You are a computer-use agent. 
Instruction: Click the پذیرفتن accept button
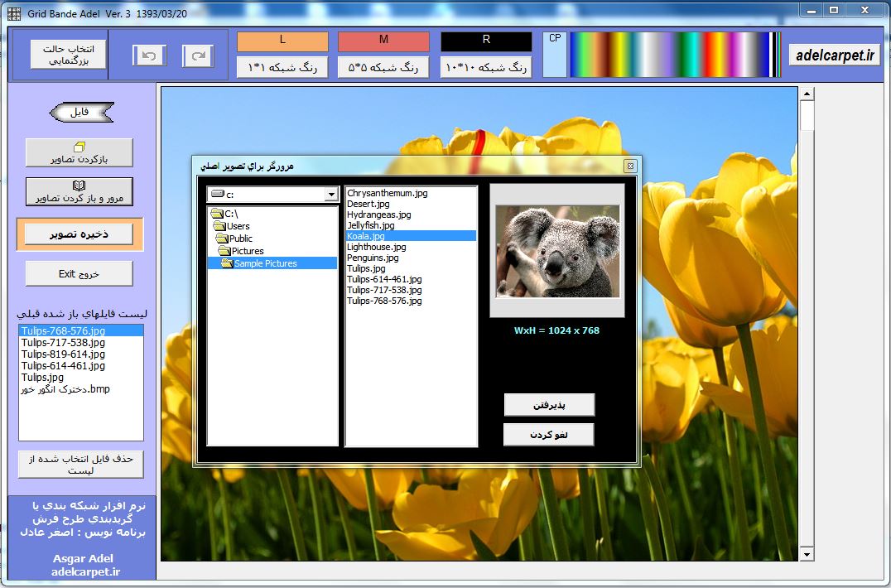(x=549, y=404)
